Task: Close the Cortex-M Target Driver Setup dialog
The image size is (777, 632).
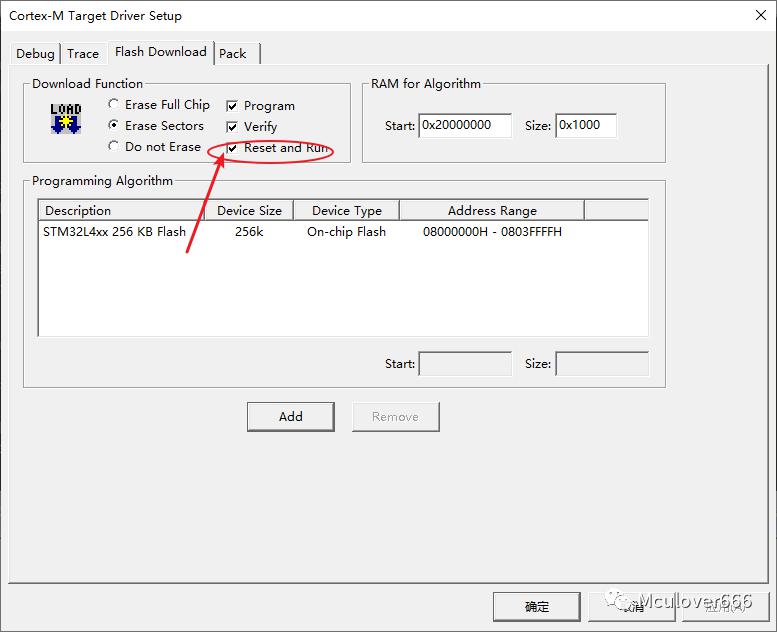Action: 761,15
